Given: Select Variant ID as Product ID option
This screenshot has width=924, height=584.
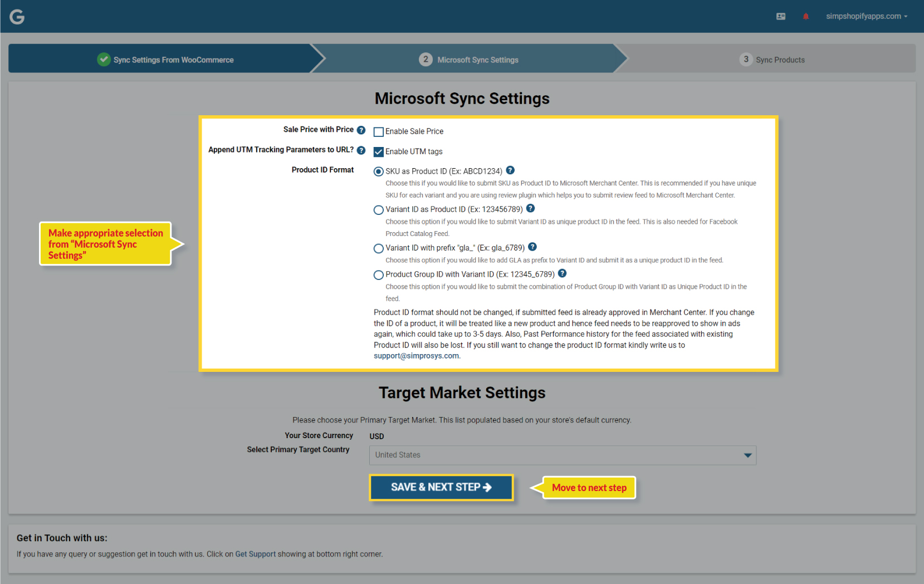Looking at the screenshot, I should [x=379, y=210].
